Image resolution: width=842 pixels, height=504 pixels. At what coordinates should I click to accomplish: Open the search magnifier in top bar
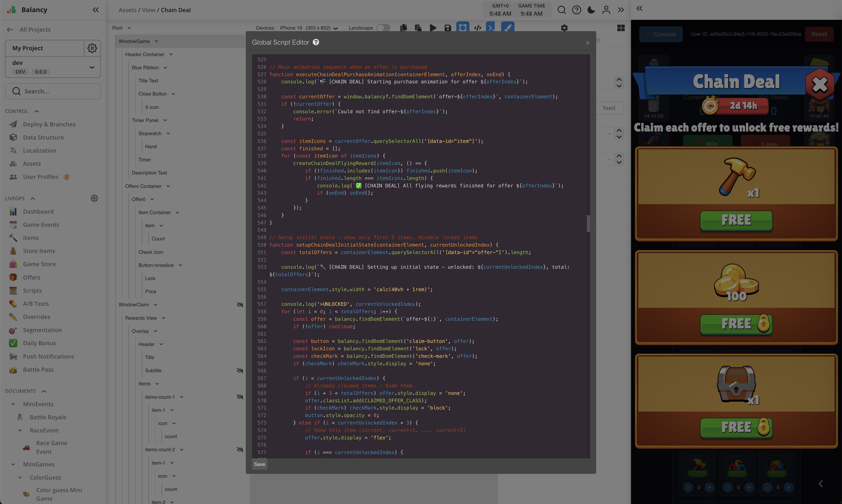(562, 10)
